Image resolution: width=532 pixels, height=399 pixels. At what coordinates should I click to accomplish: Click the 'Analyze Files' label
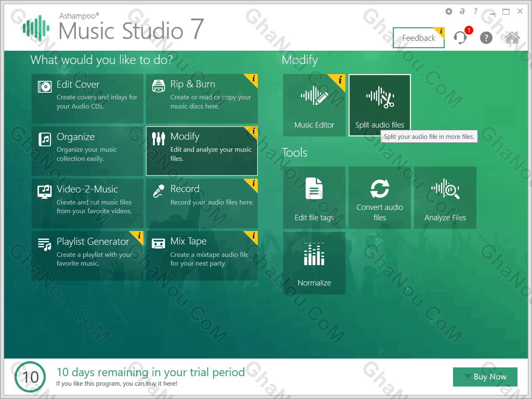(445, 218)
